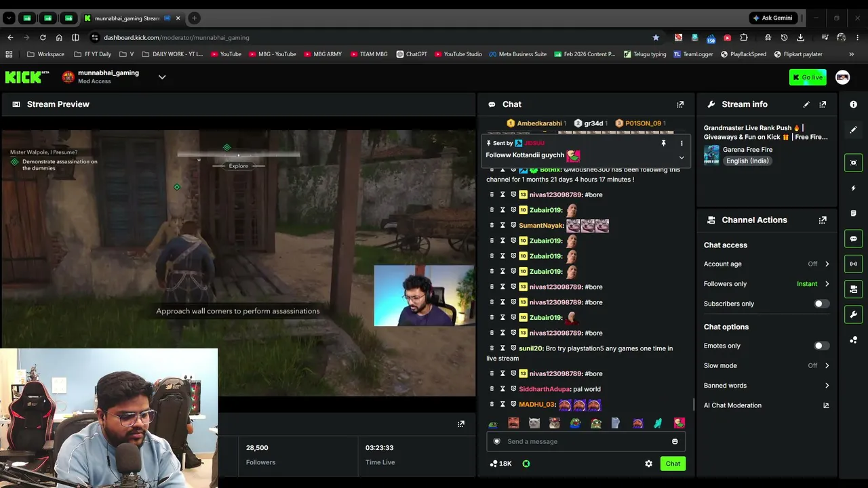Viewport: 868px width, 488px height.
Task: Collapse the pinned message chevron
Action: coord(682,158)
